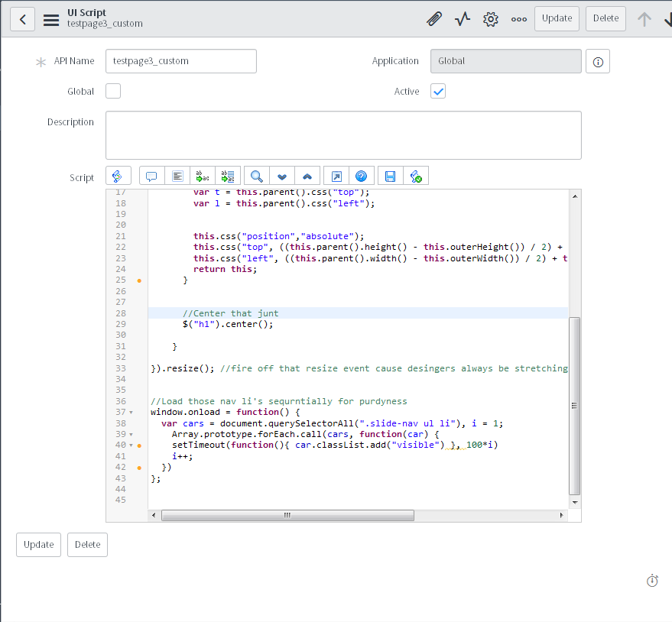This screenshot has width=672, height=622.
Task: Toggle comment on selected code
Action: (x=151, y=177)
